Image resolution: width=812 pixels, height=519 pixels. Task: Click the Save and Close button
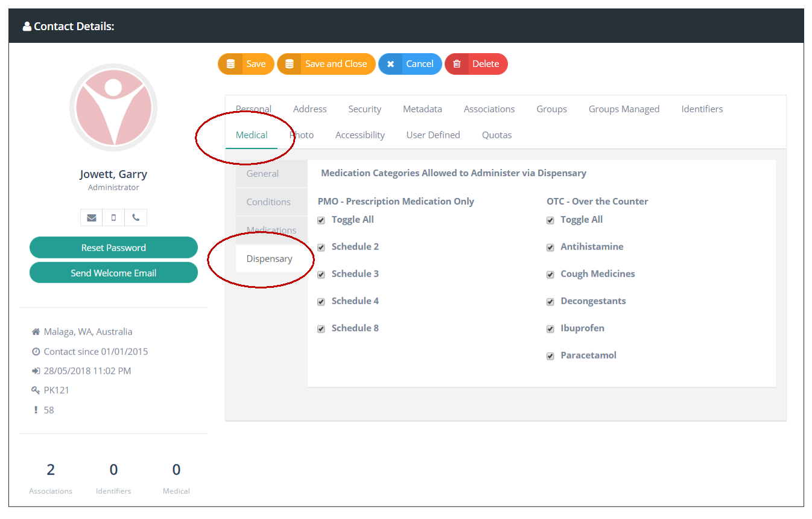click(x=326, y=64)
